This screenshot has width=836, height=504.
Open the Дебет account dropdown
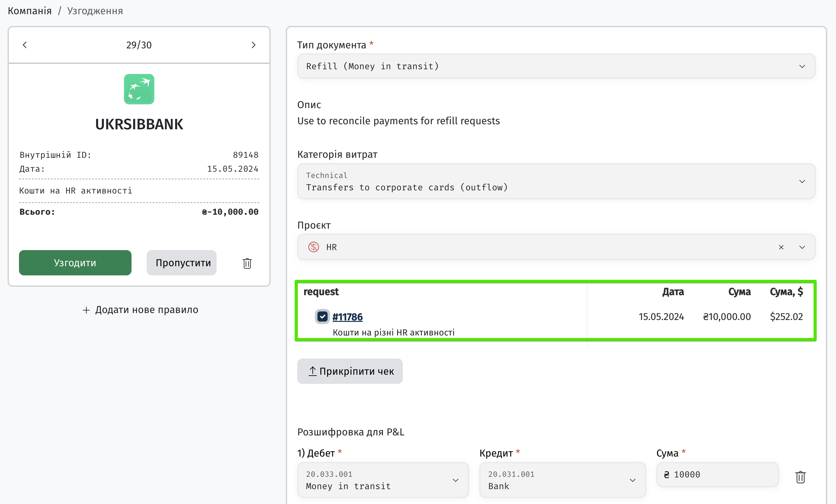(383, 480)
